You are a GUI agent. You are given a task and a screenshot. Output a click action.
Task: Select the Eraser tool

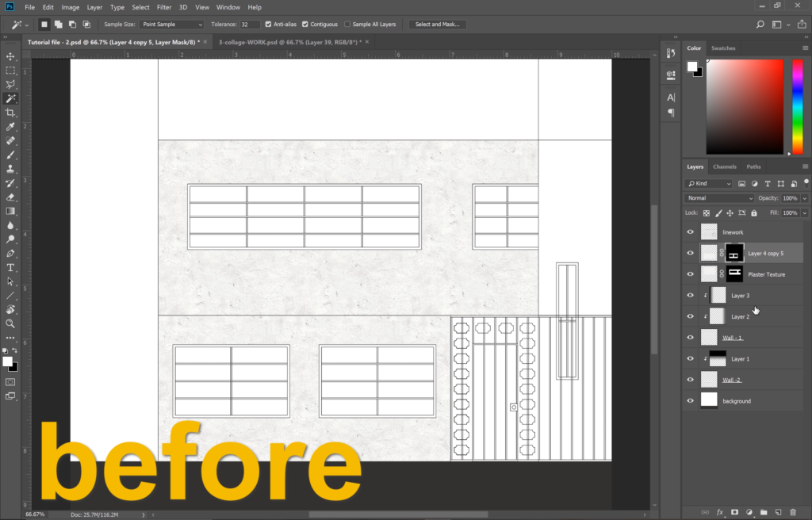(10, 197)
